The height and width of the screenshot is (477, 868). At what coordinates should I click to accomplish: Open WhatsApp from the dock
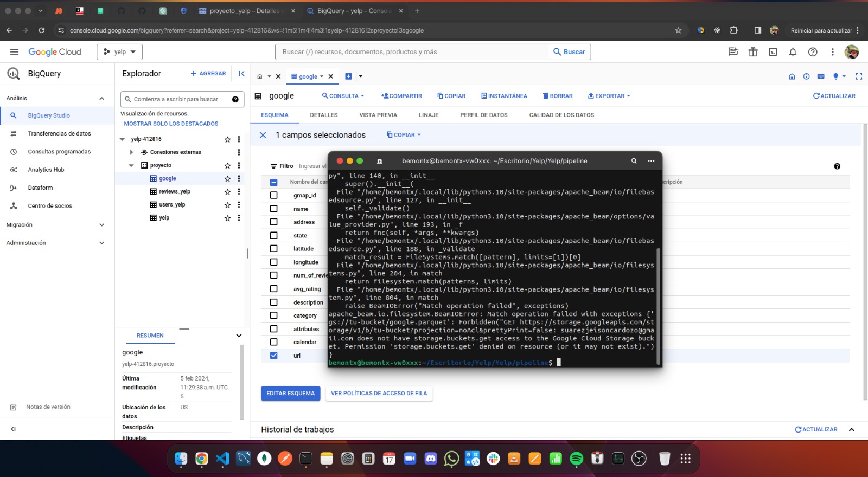(x=451, y=459)
